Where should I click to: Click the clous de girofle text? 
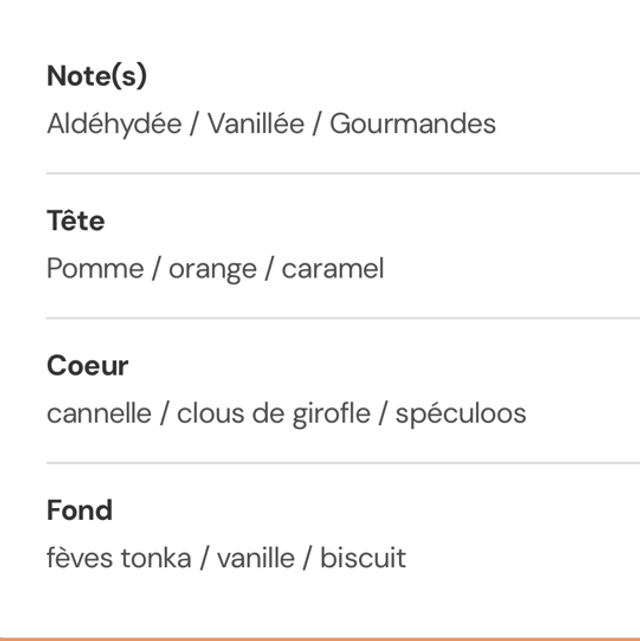click(x=273, y=414)
